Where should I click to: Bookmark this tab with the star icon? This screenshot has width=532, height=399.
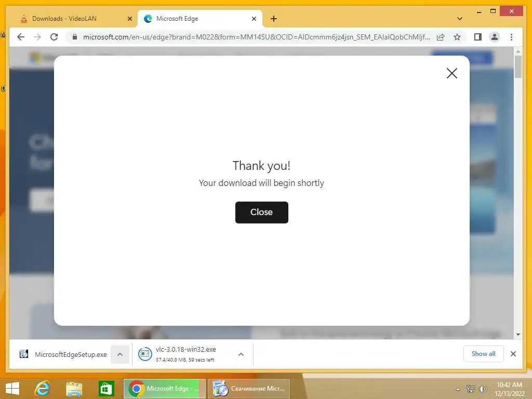click(457, 37)
